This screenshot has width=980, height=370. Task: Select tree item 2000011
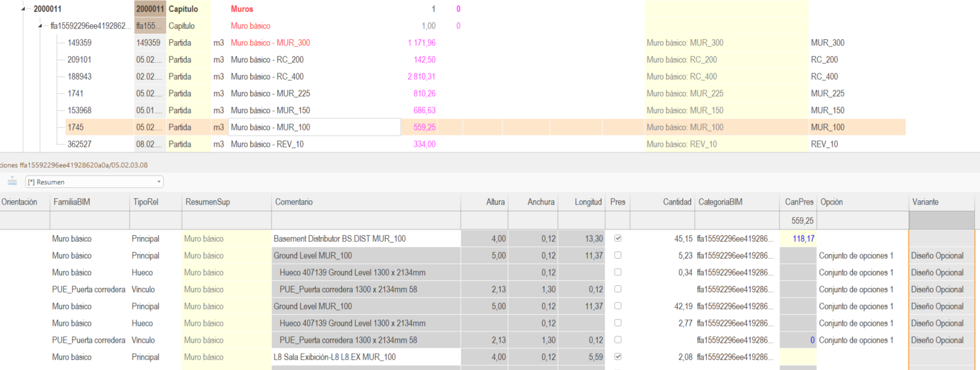[x=47, y=9]
